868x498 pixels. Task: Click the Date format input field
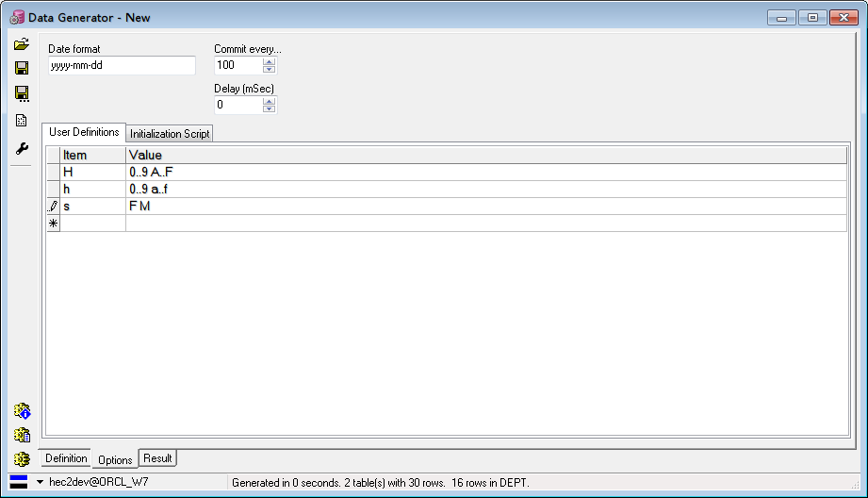122,65
